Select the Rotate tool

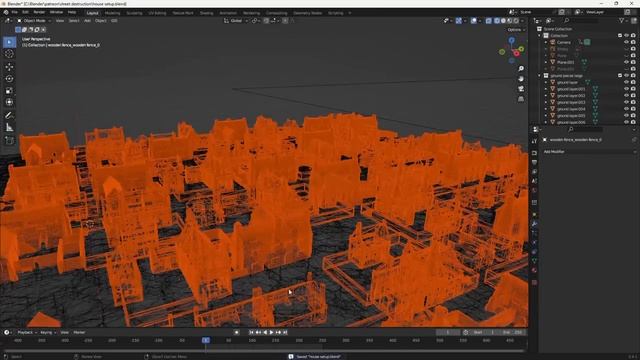point(9,78)
